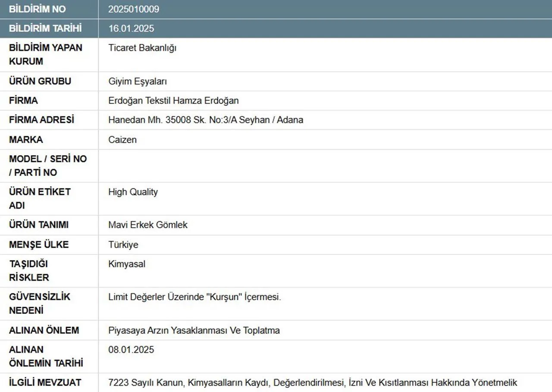Click the notification number 2025010009

tap(133, 9)
